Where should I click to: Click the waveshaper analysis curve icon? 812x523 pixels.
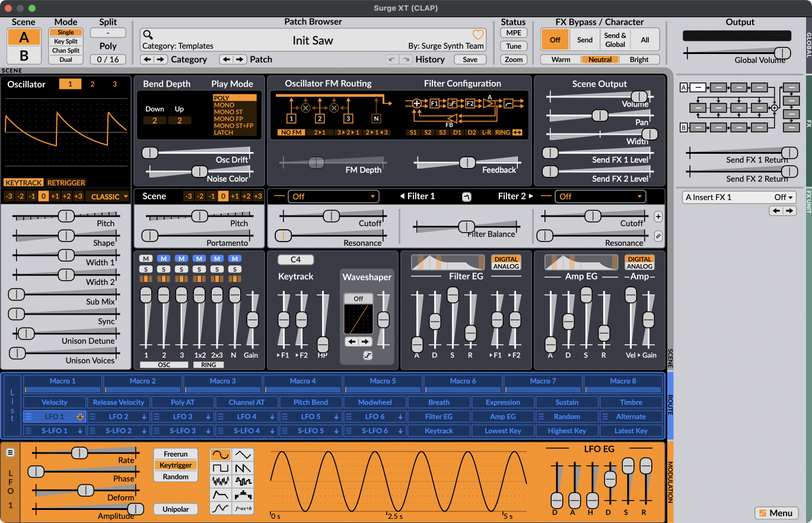point(368,356)
